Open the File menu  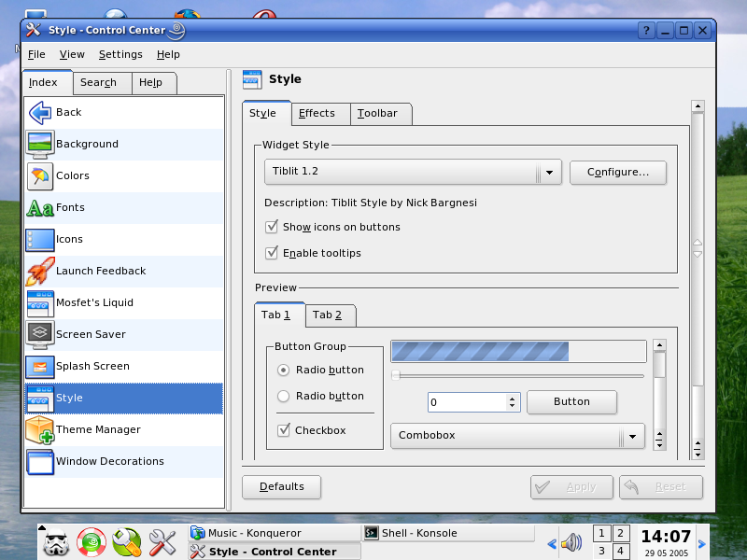click(36, 55)
